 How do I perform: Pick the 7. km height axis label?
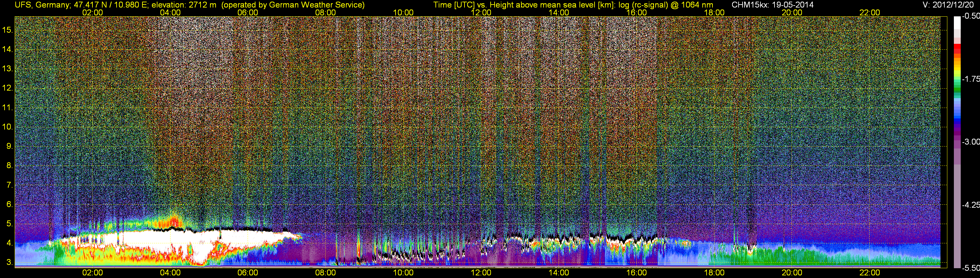coord(9,185)
